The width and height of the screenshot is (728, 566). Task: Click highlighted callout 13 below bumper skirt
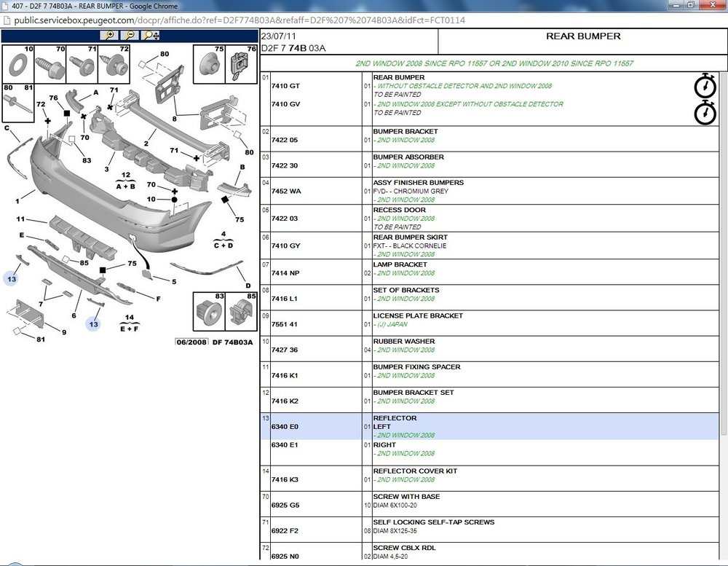coord(94,324)
